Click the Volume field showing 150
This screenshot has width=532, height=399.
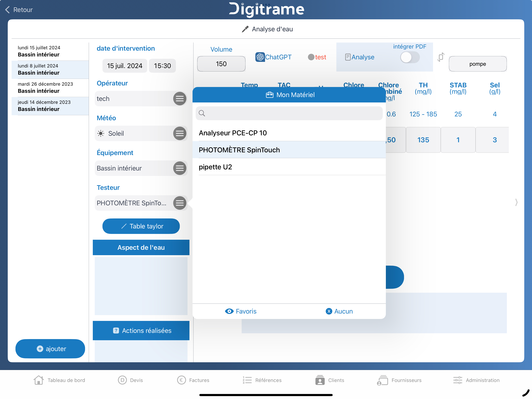tap(221, 64)
